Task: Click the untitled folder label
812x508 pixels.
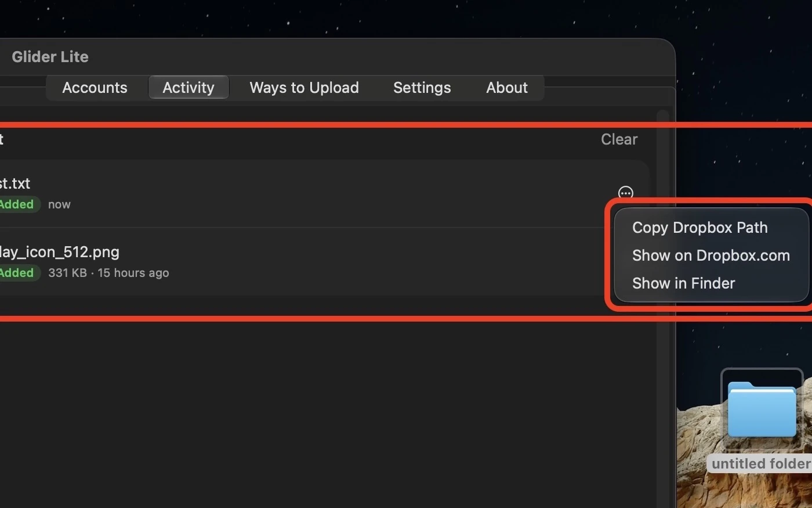Action: 761,463
